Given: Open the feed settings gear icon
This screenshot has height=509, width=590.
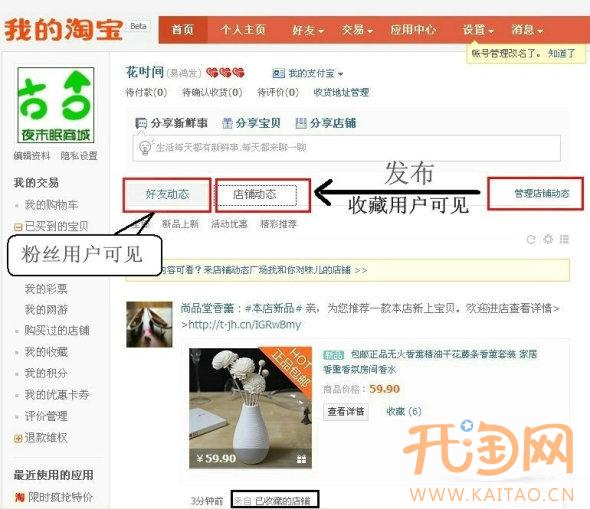Looking at the screenshot, I should [x=547, y=239].
